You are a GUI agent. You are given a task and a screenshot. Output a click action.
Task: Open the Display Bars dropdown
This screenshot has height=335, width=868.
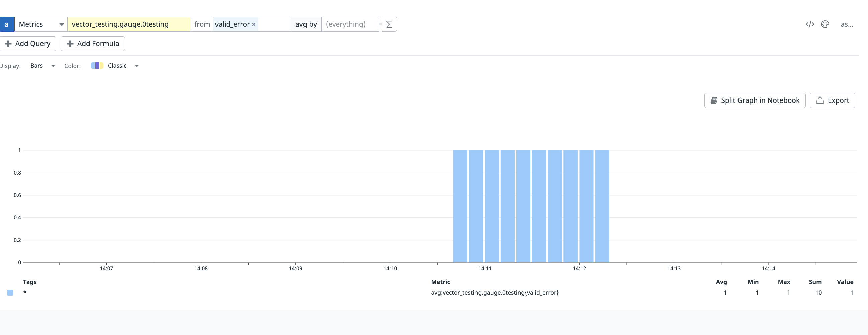[42, 65]
